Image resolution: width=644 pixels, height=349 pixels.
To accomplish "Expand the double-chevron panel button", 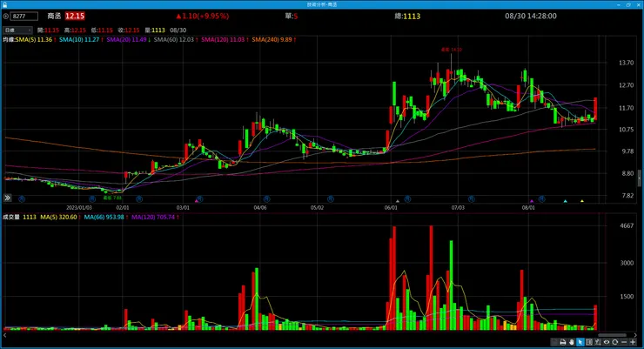I will [7, 198].
